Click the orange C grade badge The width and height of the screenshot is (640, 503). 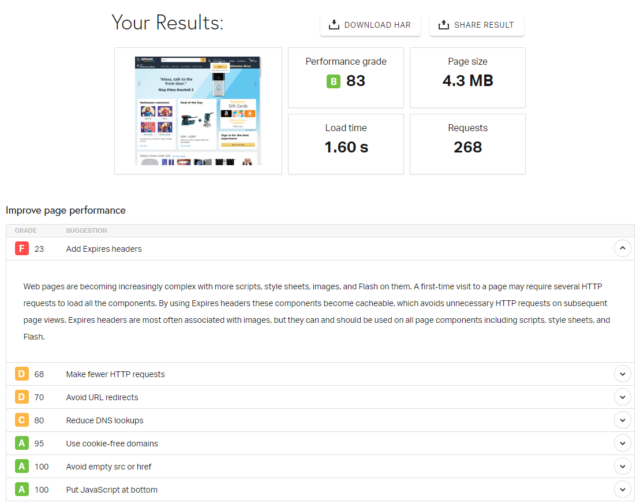(x=22, y=420)
